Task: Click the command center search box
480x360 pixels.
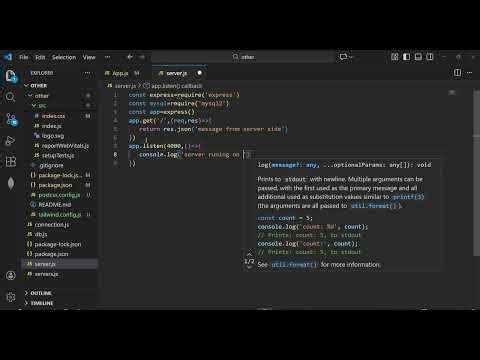Action: tap(243, 57)
